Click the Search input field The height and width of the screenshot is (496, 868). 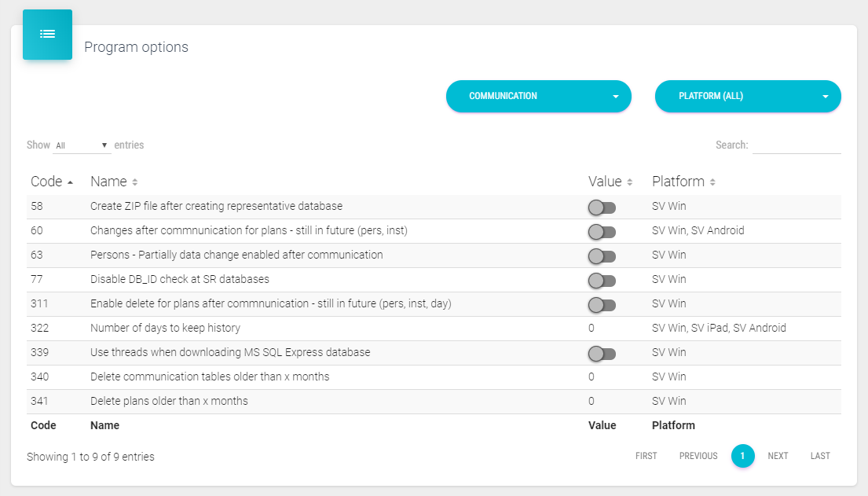click(x=797, y=145)
